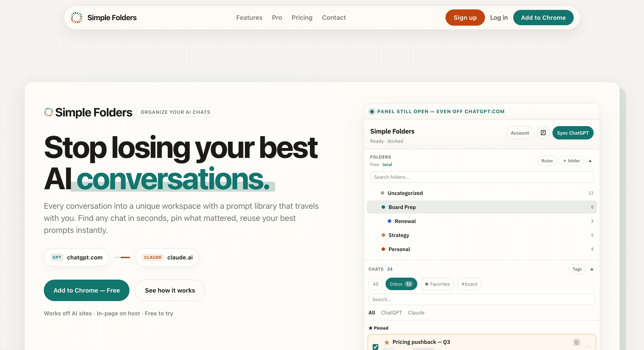Click See how it works button
The width and height of the screenshot is (644, 350).
170,290
